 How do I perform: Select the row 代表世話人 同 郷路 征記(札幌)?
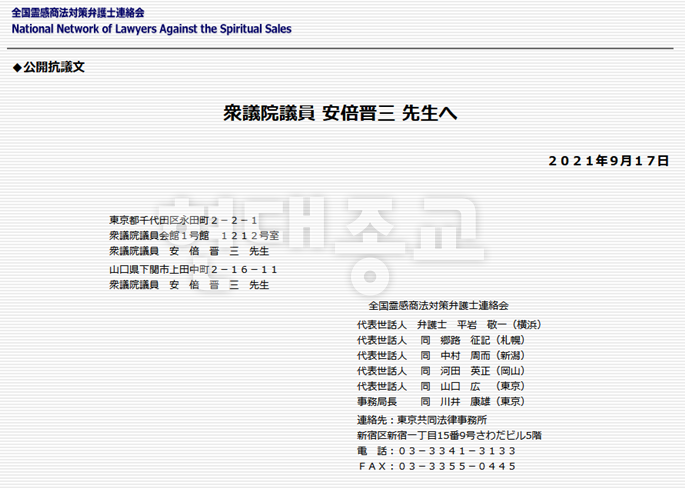(441, 340)
